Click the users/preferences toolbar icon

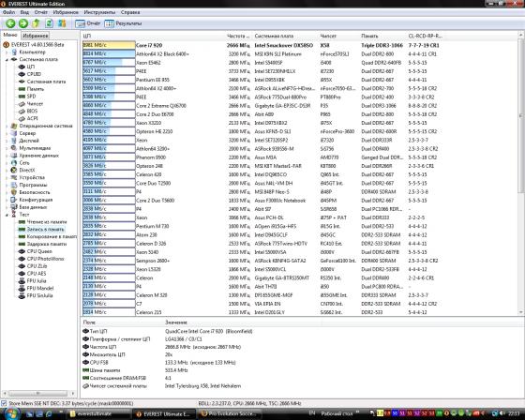click(62, 23)
